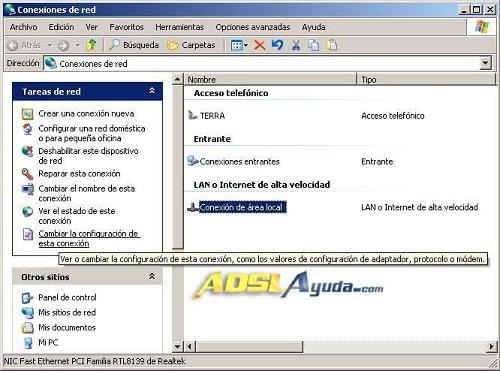Go up one folder level icon
Screen dimensions: 500x371
(x=91, y=45)
